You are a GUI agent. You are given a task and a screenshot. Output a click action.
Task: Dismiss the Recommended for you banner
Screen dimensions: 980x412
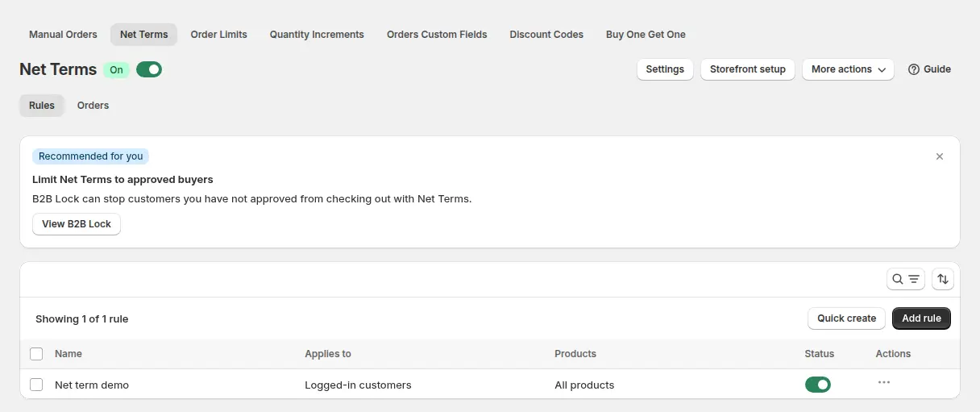tap(940, 156)
